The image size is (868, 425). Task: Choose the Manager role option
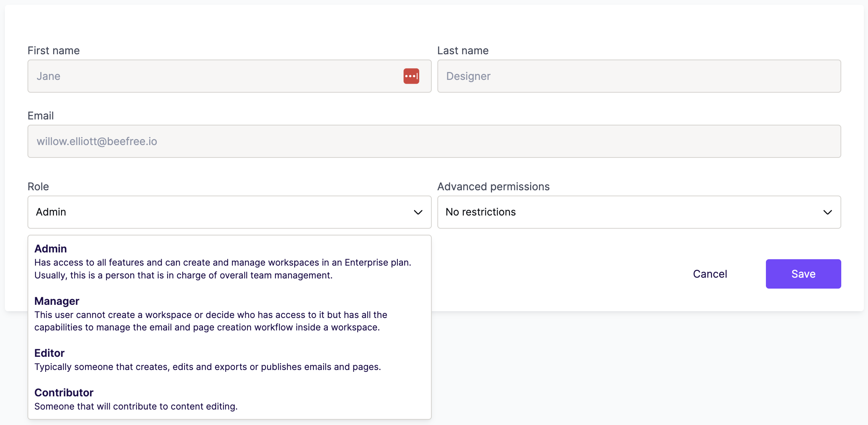click(229, 314)
